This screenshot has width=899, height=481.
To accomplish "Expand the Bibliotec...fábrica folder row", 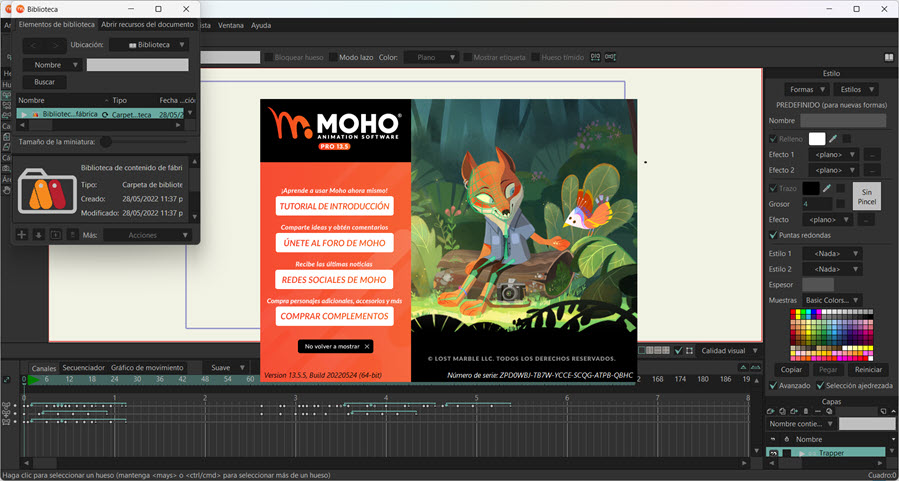I will click(24, 115).
